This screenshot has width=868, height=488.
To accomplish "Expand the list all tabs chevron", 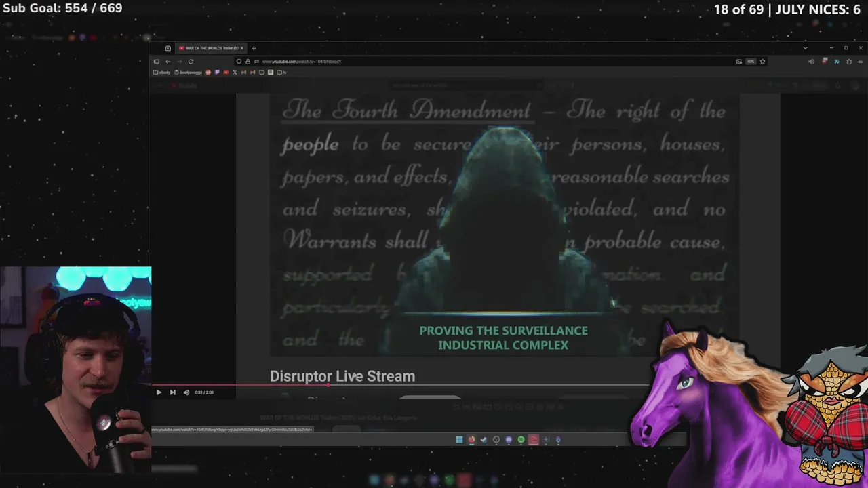I will click(805, 48).
